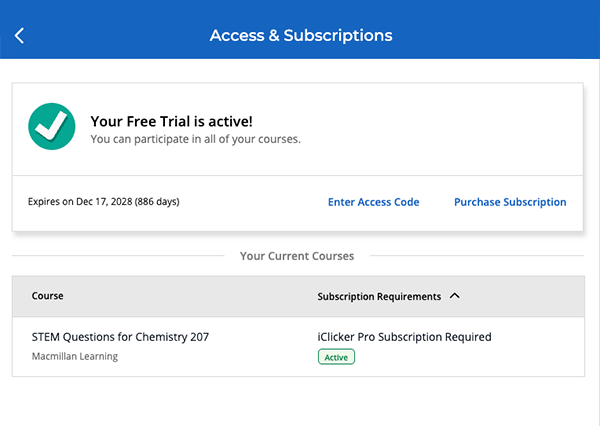Viewport: 600px width, 439px height.
Task: Open STEM Questions for Chemistry 207 course
Action: pyautogui.click(x=120, y=337)
